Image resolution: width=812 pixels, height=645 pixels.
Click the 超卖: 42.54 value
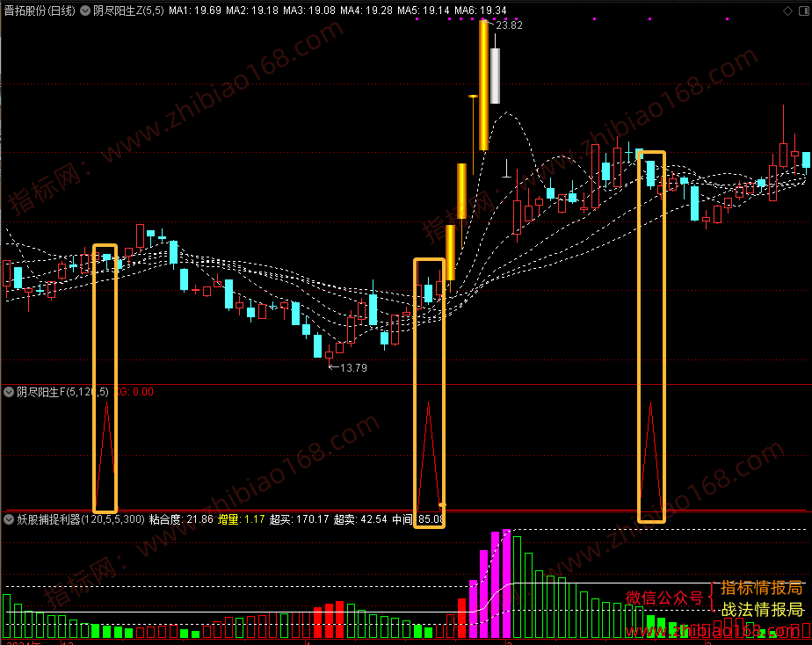[360, 519]
